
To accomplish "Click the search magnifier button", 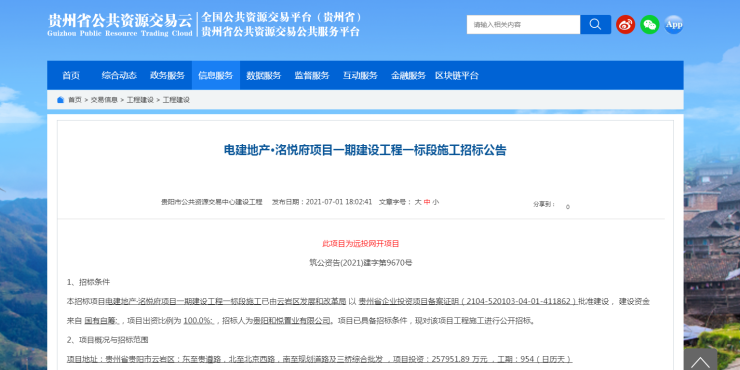I will point(595,25).
